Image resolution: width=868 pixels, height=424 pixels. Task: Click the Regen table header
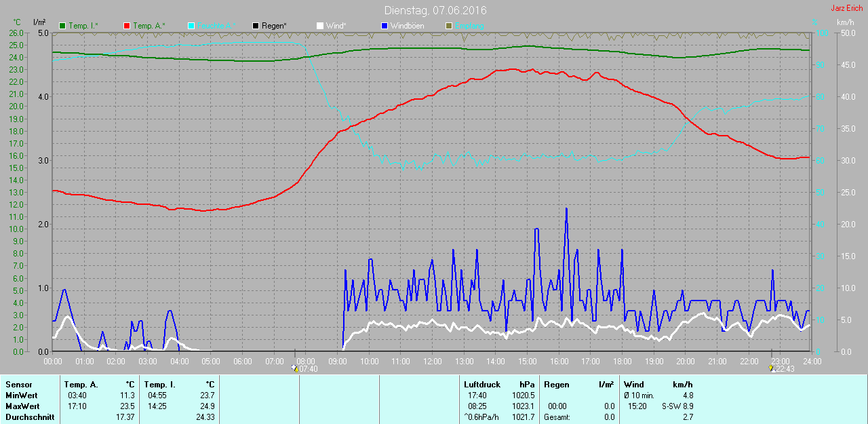click(x=556, y=385)
